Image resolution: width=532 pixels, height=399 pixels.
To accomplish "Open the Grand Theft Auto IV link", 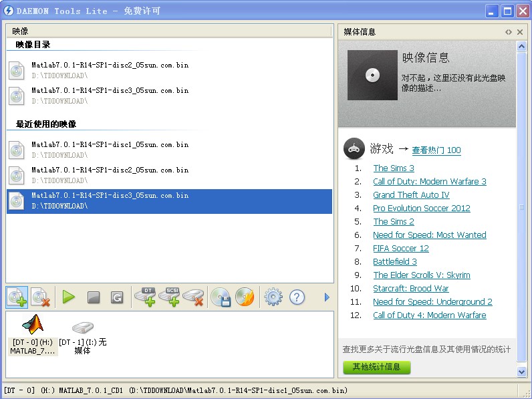I will click(411, 195).
